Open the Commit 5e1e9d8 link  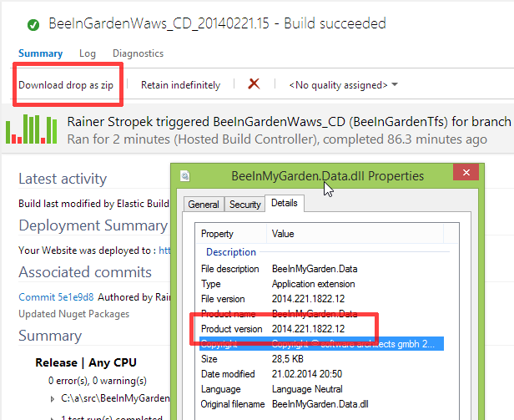point(56,297)
